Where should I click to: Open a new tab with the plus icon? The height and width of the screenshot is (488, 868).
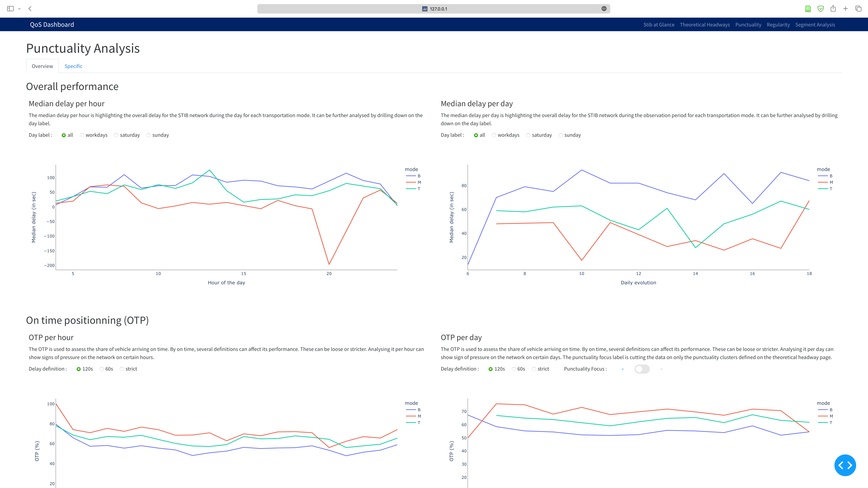(845, 9)
